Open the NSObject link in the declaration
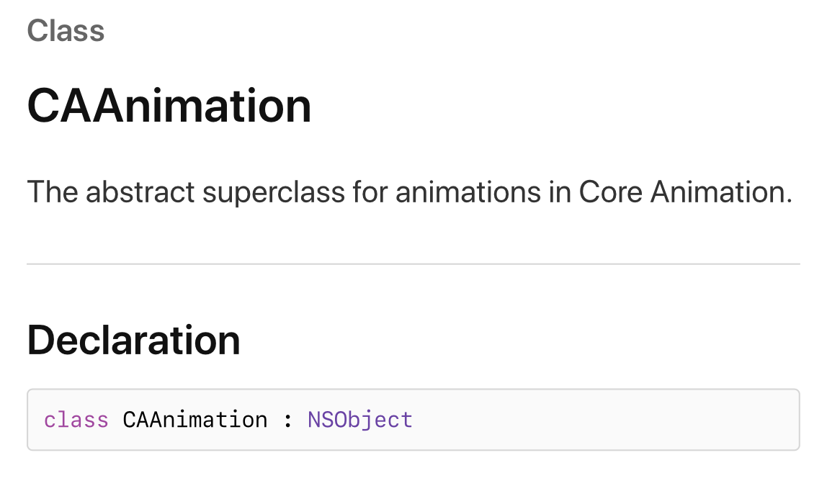Screen dimensions: 827x504 [359, 419]
